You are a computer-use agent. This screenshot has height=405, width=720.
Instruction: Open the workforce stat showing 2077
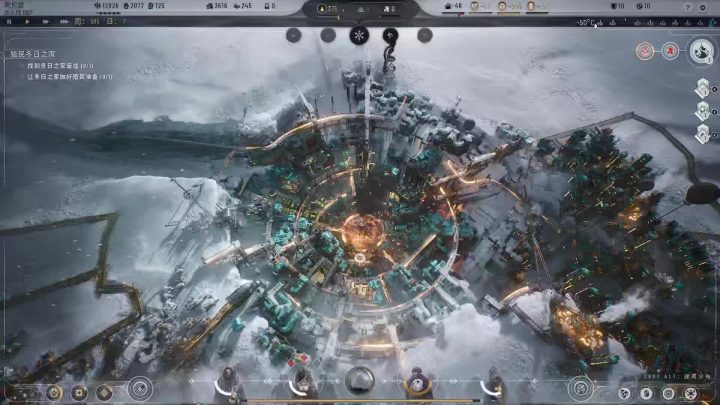pos(134,6)
